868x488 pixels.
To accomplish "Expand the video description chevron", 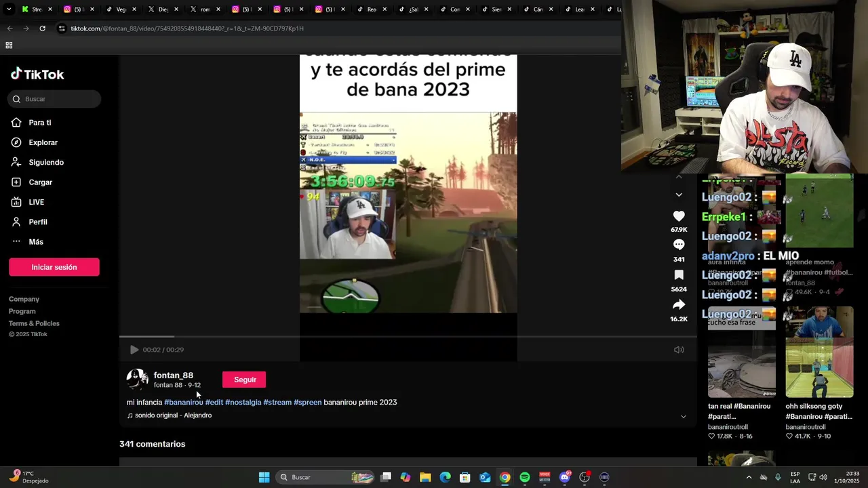I will (683, 416).
